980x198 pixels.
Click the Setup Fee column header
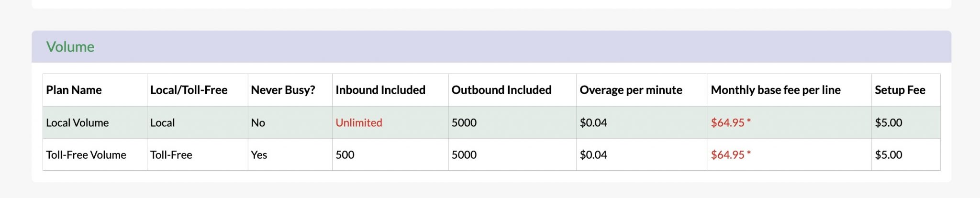coord(900,90)
